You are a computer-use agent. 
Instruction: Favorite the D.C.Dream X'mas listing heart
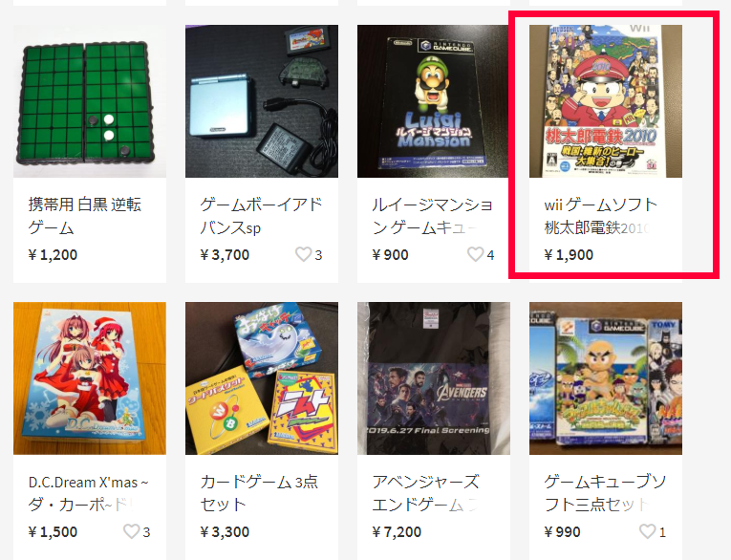tap(132, 531)
